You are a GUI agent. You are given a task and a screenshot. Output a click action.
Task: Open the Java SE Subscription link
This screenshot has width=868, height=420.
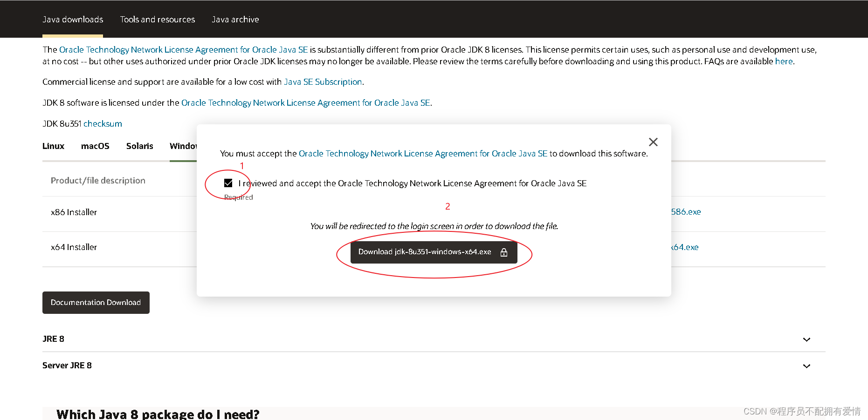point(323,82)
